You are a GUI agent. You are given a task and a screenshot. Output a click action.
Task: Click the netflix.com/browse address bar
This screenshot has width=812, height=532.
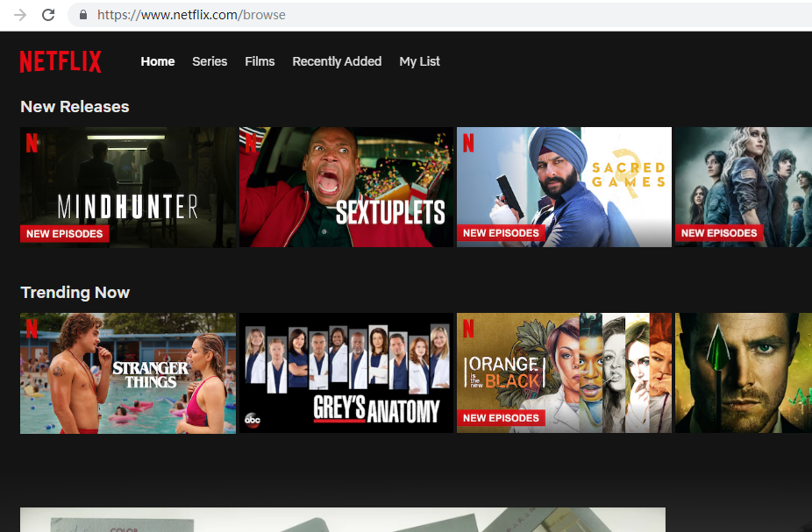439,15
